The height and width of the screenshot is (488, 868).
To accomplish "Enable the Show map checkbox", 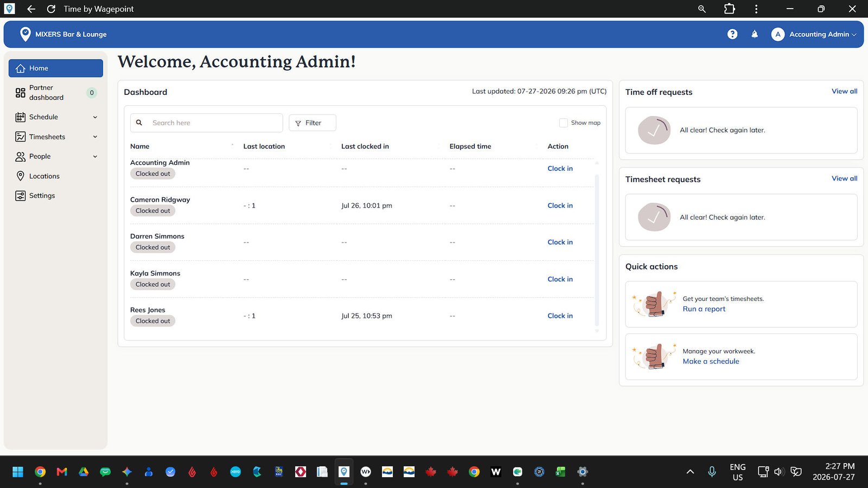I will 564,123.
